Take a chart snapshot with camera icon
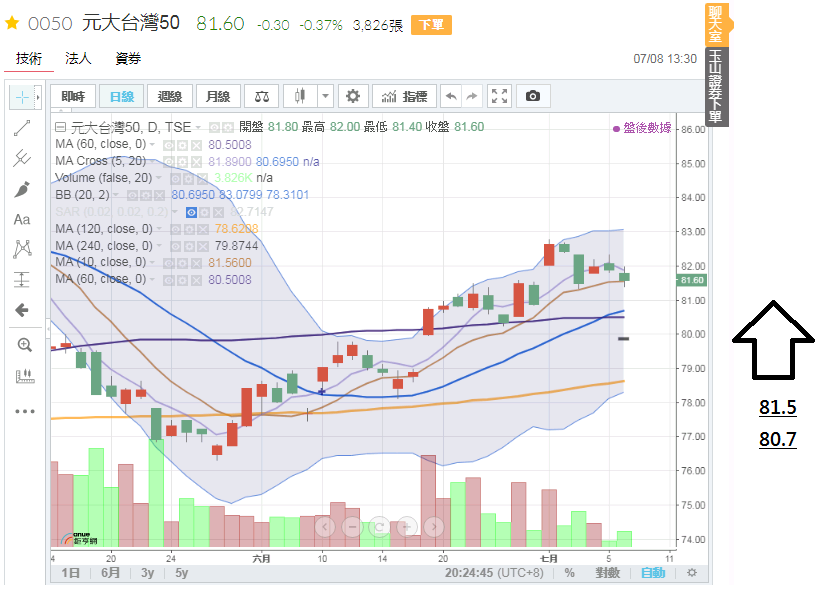The width and height of the screenshot is (830, 600). point(533,96)
